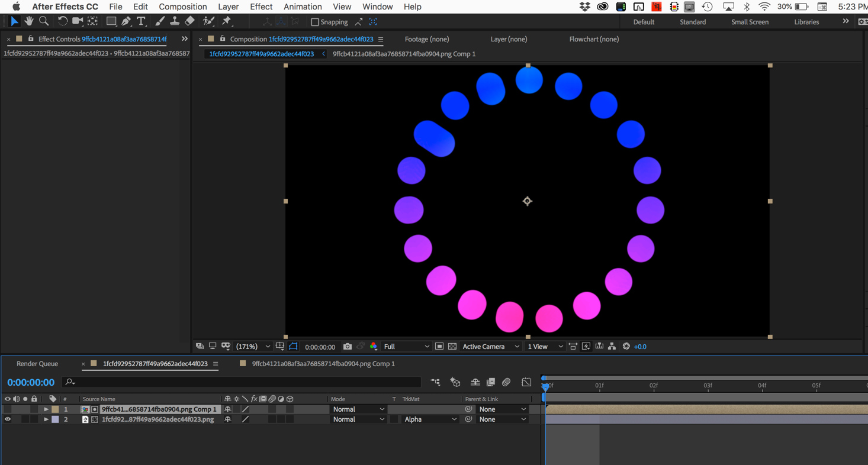Open the Full resolution dropdown
The height and width of the screenshot is (465, 868).
point(406,347)
